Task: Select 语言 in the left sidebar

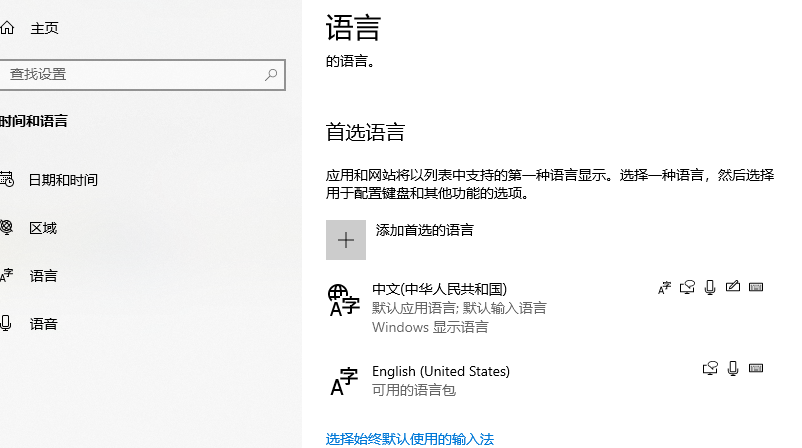Action: pyautogui.click(x=43, y=276)
